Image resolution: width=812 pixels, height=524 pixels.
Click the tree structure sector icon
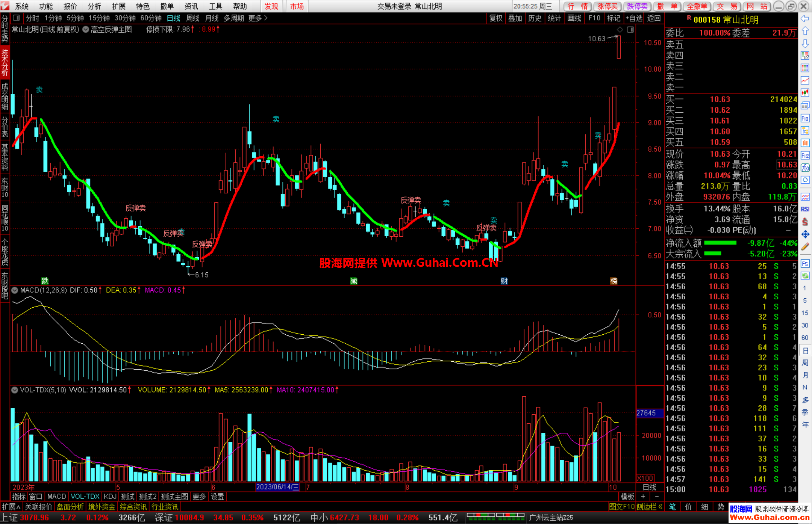[805, 131]
